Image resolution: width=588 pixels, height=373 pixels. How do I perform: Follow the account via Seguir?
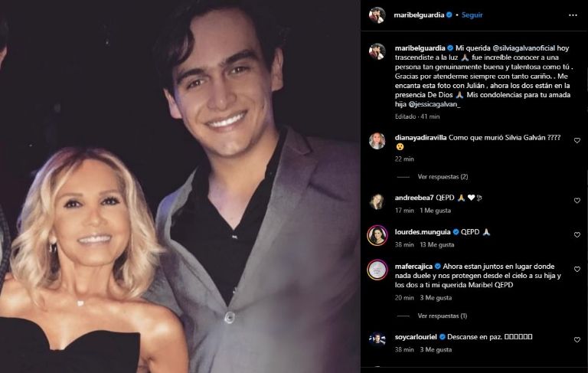tap(472, 15)
